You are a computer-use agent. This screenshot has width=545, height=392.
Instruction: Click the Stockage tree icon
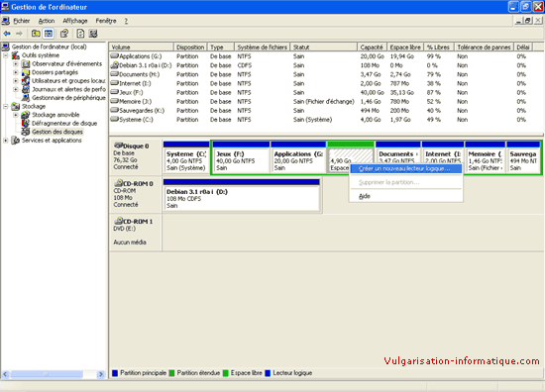pos(15,106)
